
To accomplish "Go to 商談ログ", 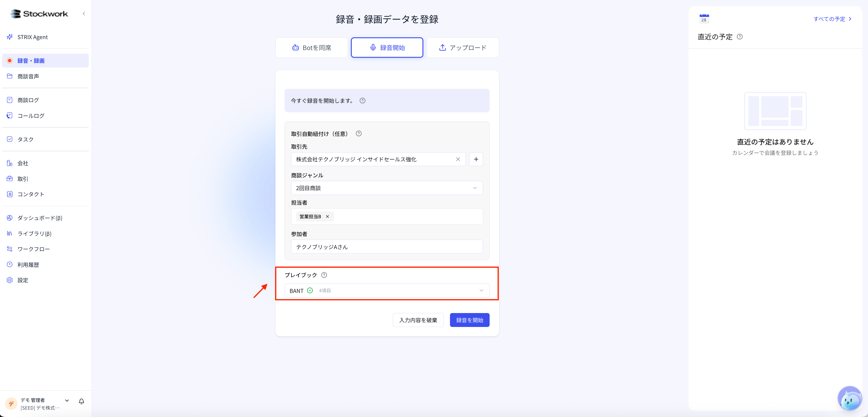I will 46,100.
